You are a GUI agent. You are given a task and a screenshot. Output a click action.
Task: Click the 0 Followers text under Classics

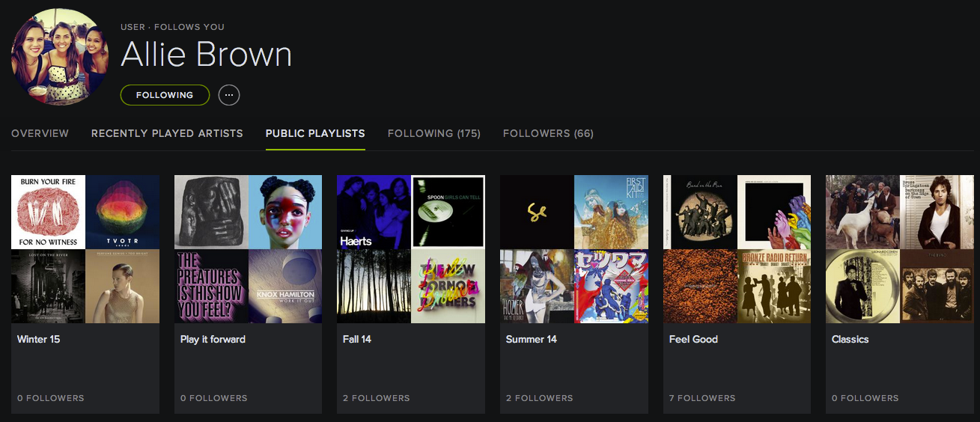point(865,398)
